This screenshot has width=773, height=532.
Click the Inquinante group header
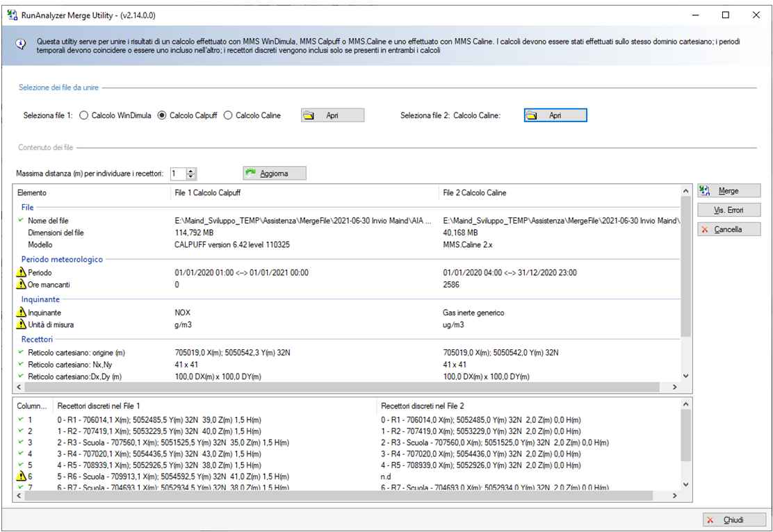tap(40, 299)
